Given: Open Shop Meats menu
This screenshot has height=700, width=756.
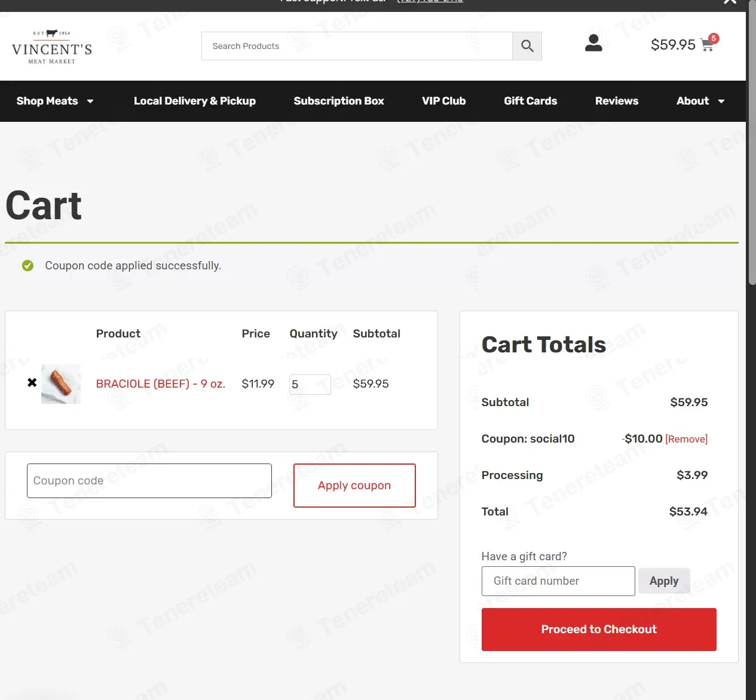Looking at the screenshot, I should (47, 101).
